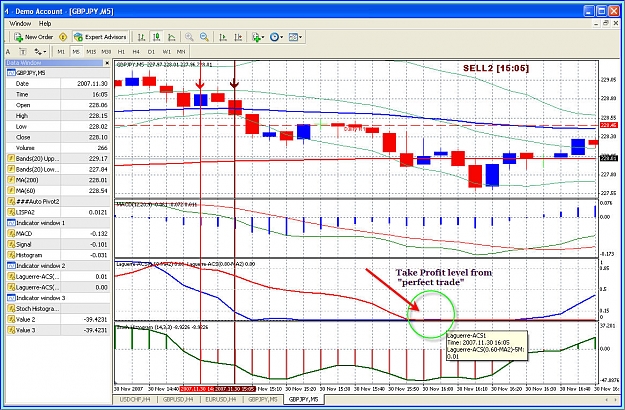Open the Indicators list dropdown

[258, 37]
